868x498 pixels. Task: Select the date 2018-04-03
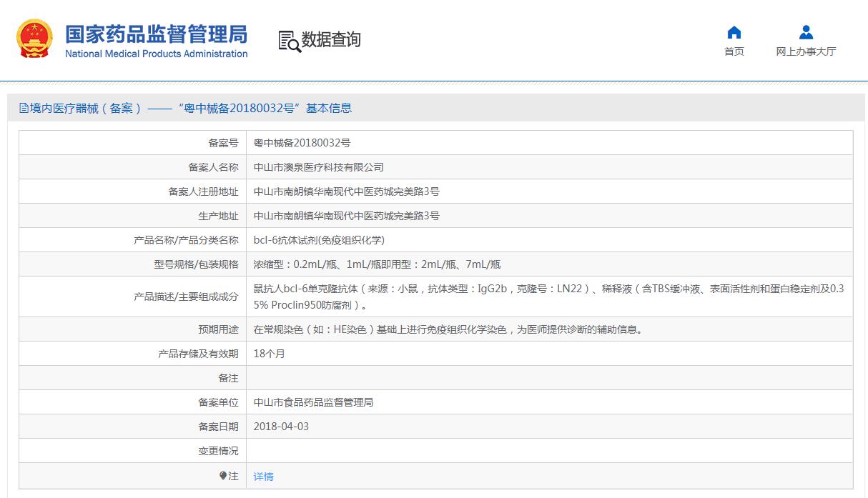tap(281, 427)
